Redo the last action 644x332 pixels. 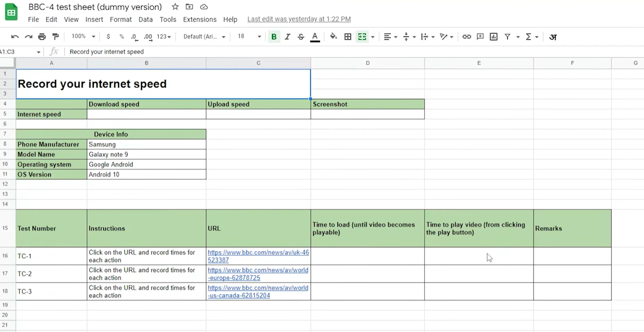point(28,37)
